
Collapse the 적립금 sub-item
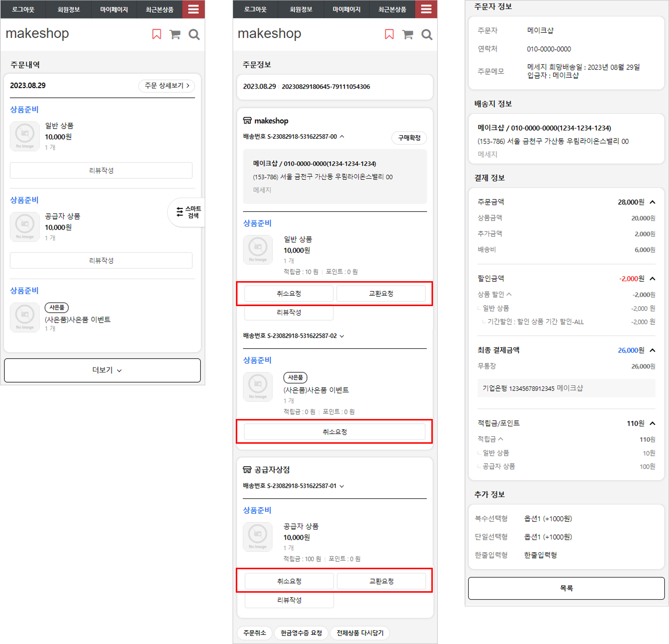click(501, 439)
